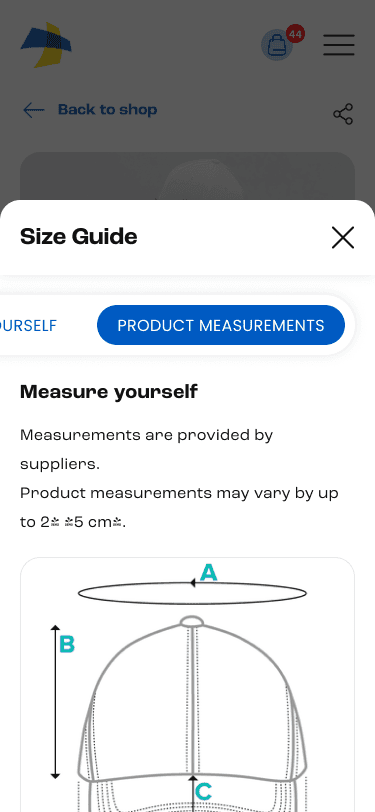Follow the Back to shop link
Image resolution: width=375 pixels, height=812 pixels.
107,110
